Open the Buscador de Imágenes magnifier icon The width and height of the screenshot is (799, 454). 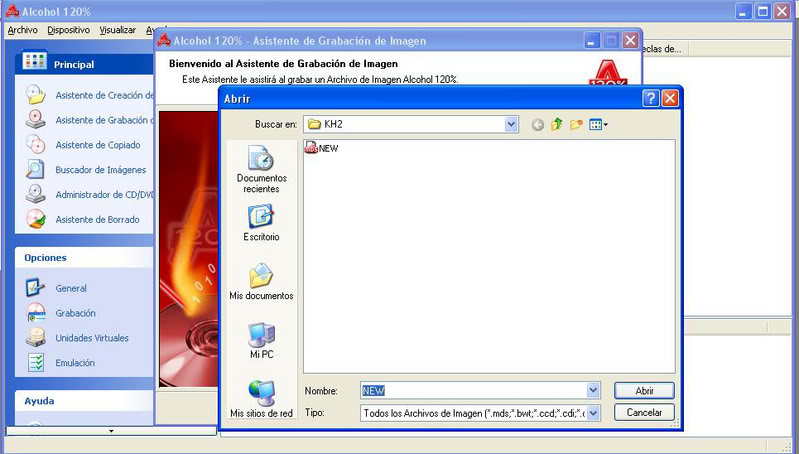36,169
